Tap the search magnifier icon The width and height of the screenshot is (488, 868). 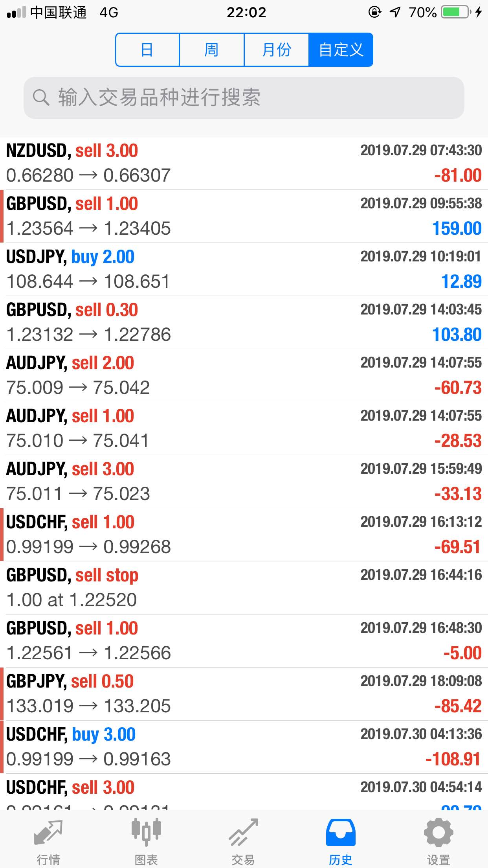pos(41,97)
